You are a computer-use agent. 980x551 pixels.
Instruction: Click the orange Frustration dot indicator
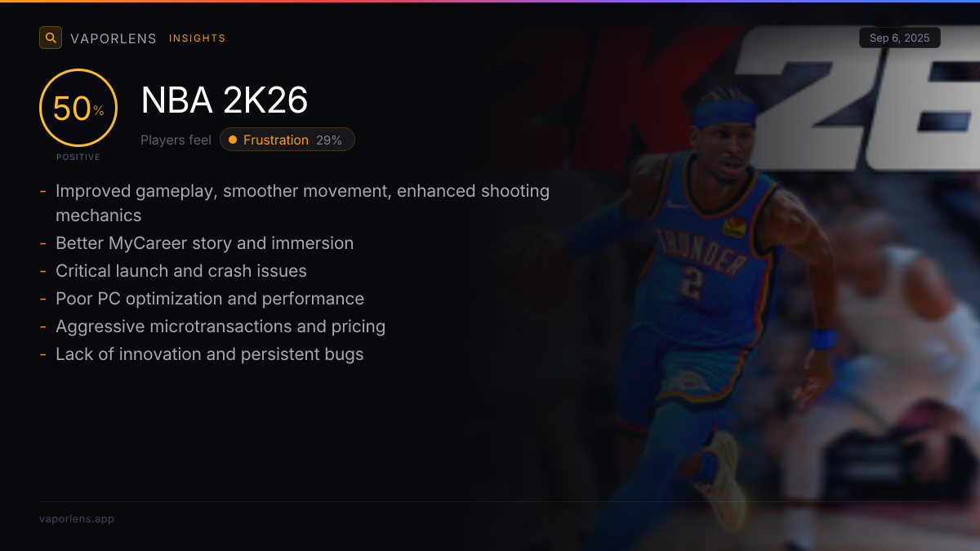233,140
